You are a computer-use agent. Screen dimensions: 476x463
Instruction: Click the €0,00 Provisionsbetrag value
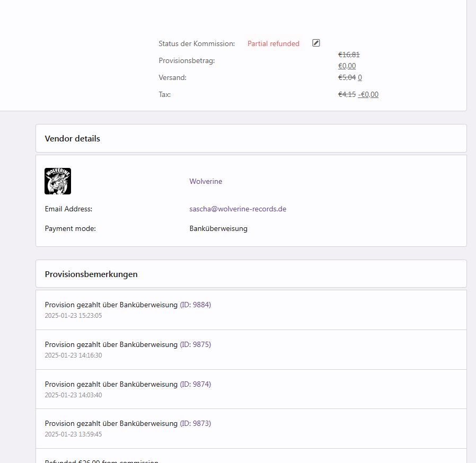347,66
